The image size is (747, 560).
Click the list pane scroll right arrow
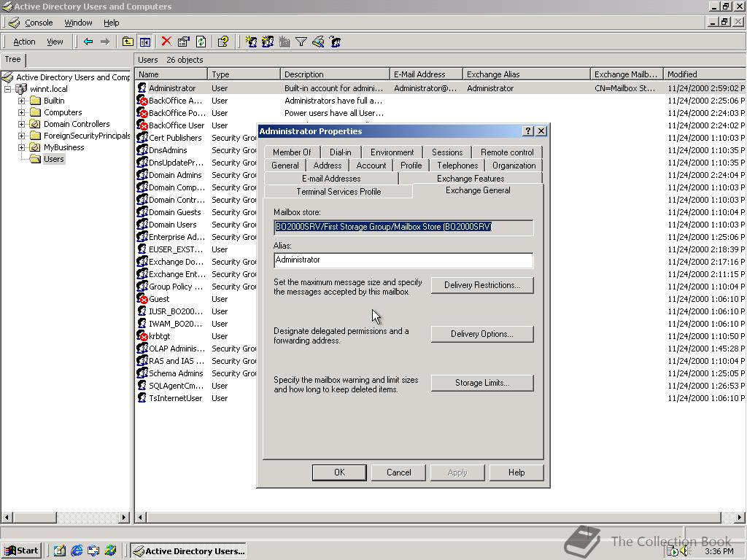coord(740,517)
